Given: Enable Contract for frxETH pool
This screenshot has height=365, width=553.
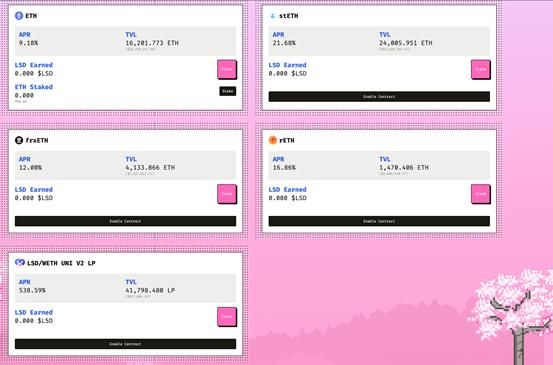Looking at the screenshot, I should point(126,221).
